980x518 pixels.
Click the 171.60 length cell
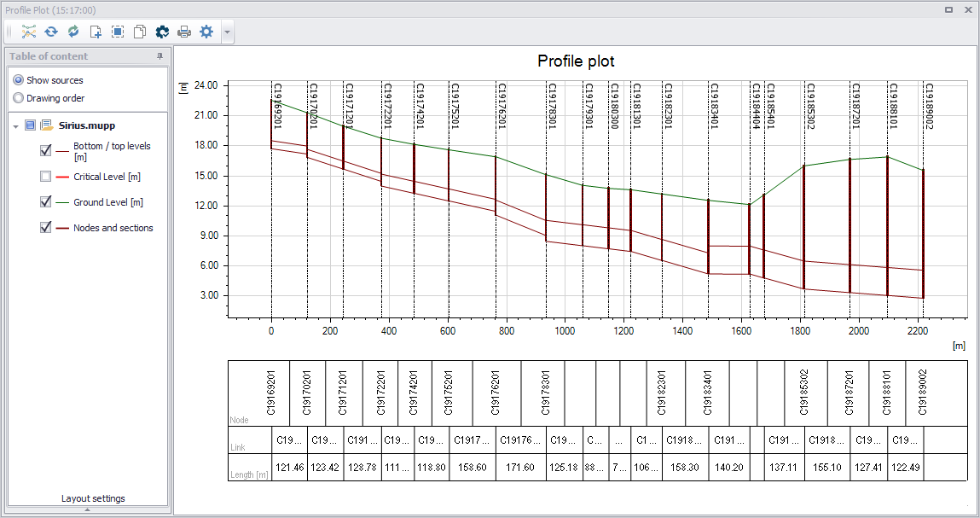point(520,468)
